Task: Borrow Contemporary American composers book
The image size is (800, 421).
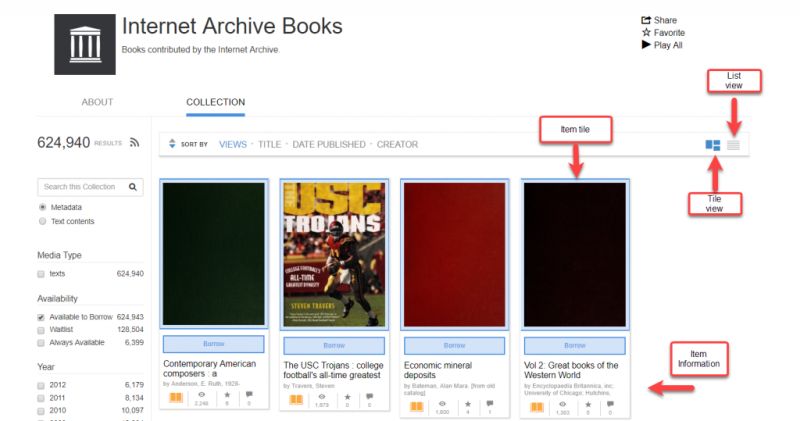Action: pos(214,344)
